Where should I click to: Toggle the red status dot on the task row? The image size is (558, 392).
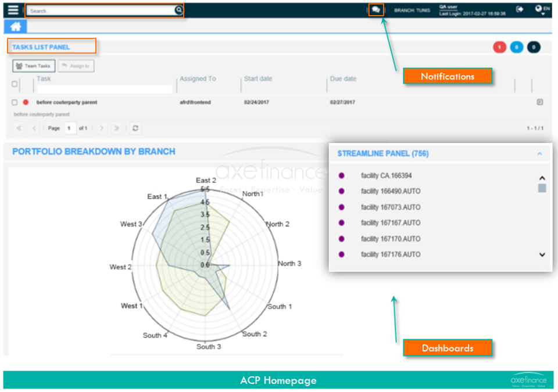tap(26, 102)
